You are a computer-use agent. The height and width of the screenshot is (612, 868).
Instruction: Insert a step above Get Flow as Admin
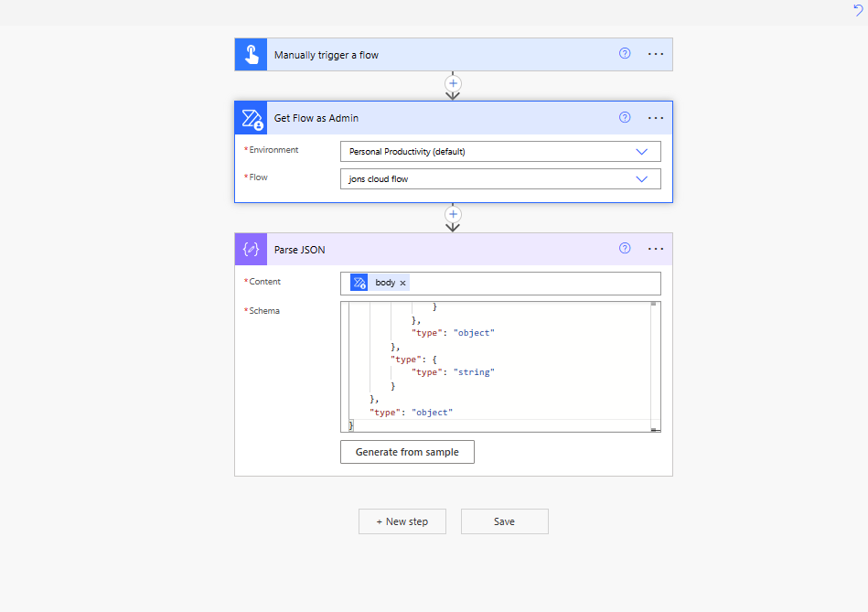click(x=453, y=83)
